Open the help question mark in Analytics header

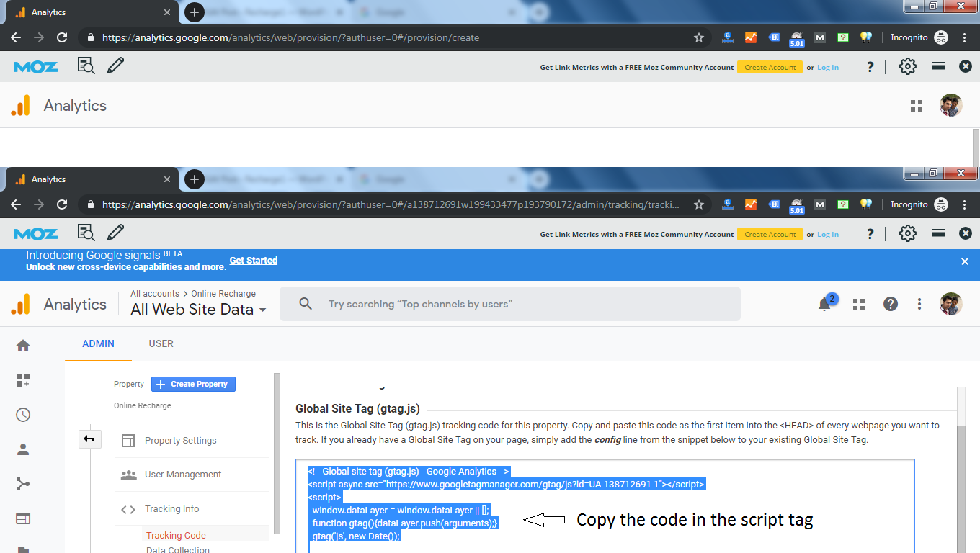coord(891,304)
